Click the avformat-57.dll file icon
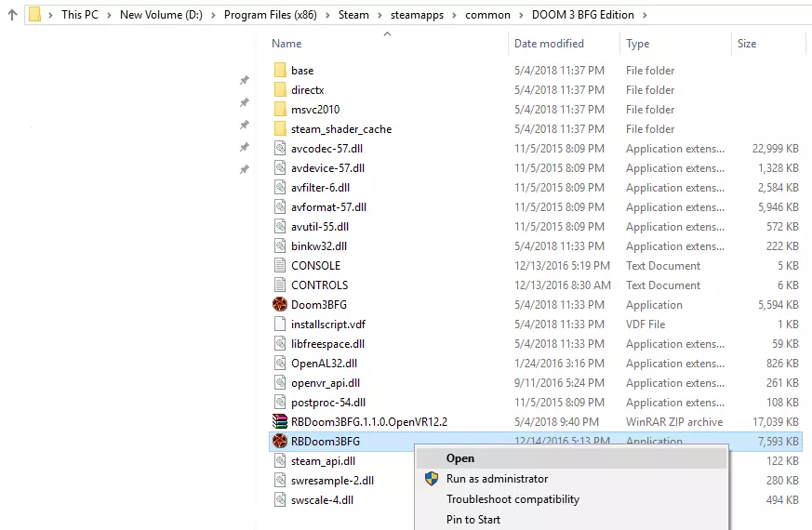The height and width of the screenshot is (530, 812). 280,207
